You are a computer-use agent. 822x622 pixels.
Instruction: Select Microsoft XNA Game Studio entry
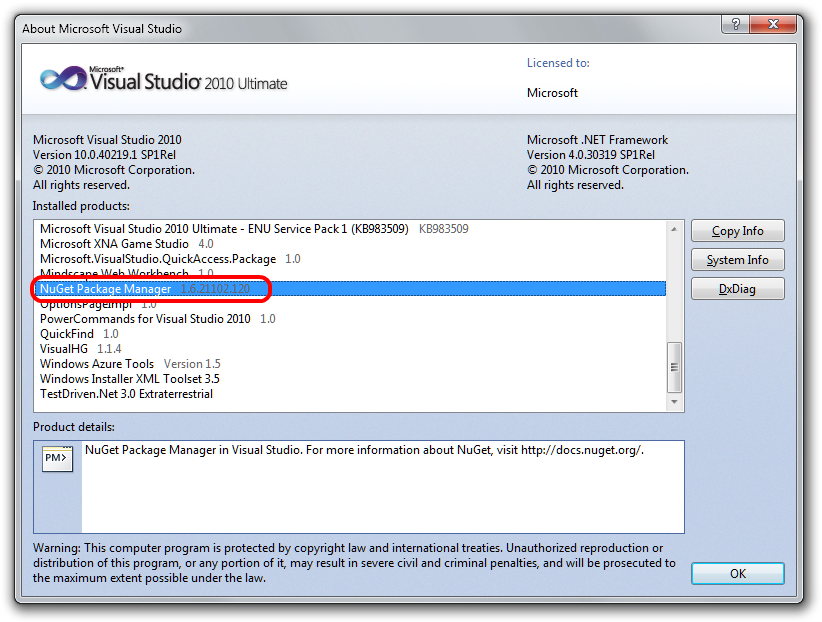[114, 244]
